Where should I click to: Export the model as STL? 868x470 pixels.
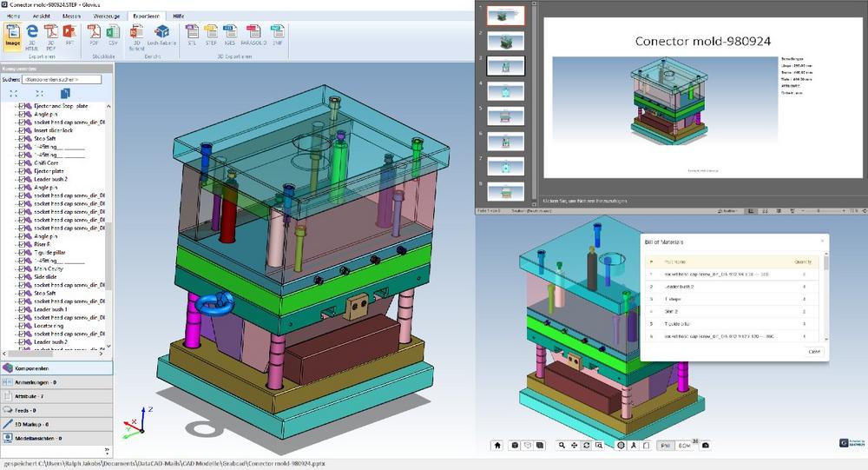(192, 36)
